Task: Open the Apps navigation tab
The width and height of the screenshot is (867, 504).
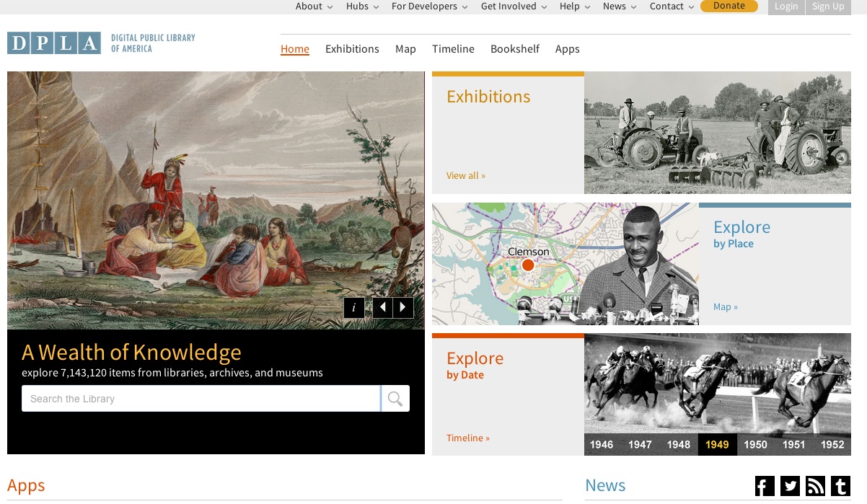Action: coord(568,49)
